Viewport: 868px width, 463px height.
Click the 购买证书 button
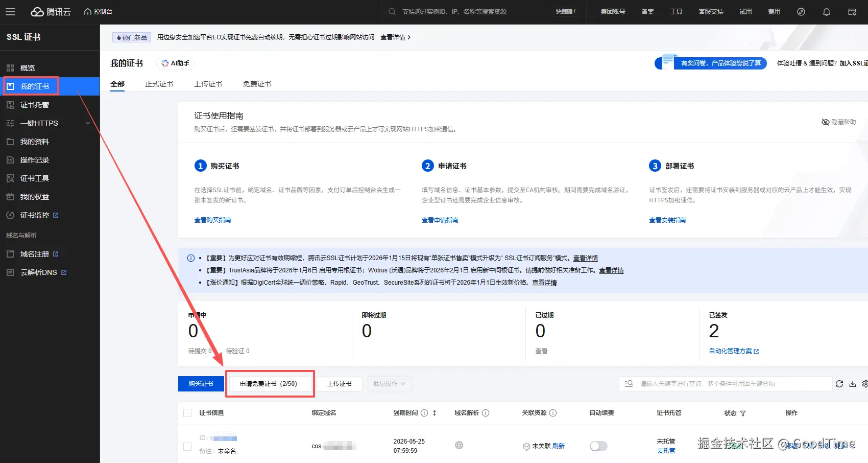pos(201,384)
